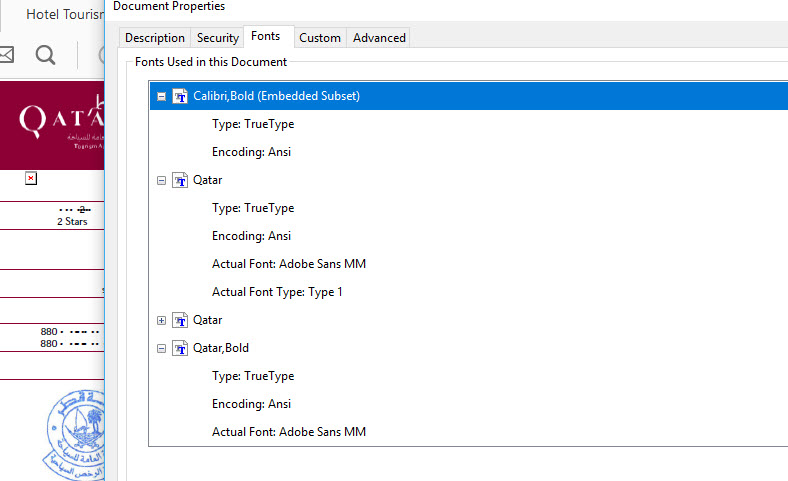This screenshot has height=481, width=788.
Task: Click the '2 Stars' text in the document
Action: click(x=72, y=222)
